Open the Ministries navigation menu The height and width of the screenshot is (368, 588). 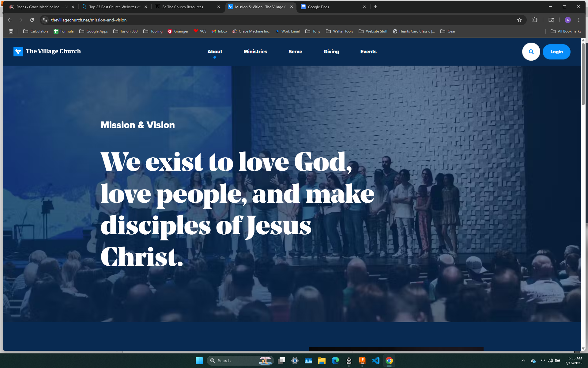pos(255,52)
